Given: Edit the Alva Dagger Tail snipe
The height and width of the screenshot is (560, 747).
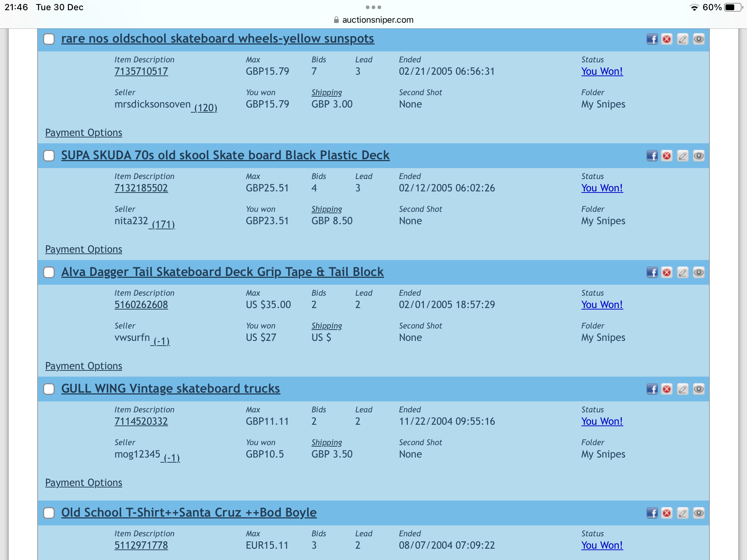Looking at the screenshot, I should [682, 272].
